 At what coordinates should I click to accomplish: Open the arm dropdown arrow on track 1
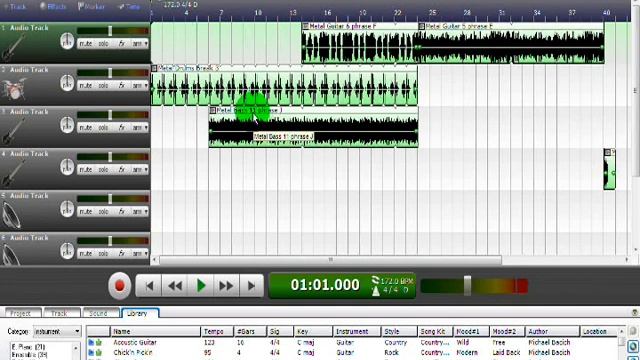[146, 43]
